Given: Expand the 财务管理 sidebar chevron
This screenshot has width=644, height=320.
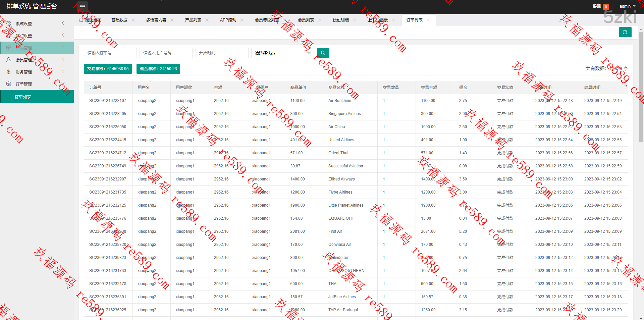Looking at the screenshot, I should click(x=63, y=71).
